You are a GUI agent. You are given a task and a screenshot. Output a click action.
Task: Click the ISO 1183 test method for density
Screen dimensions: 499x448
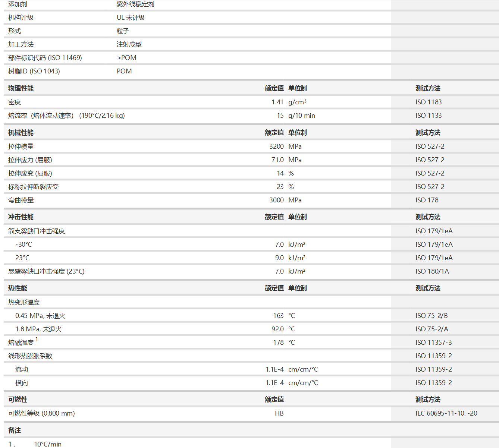click(428, 102)
